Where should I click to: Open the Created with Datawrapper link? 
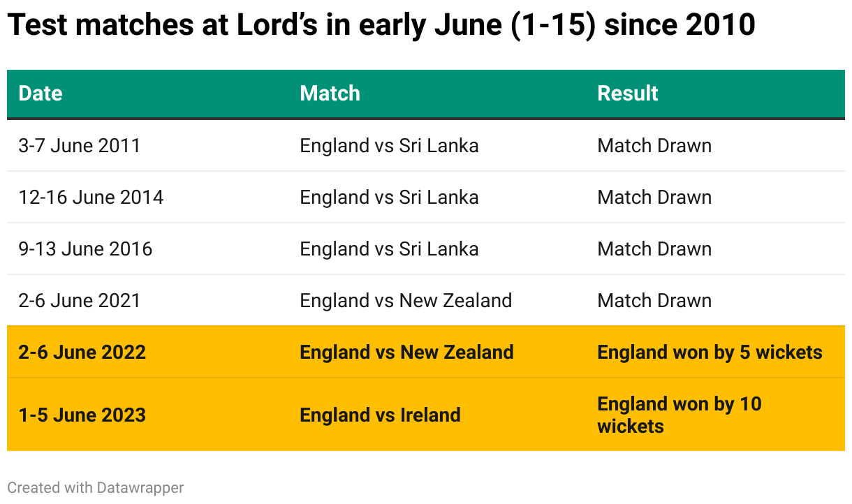point(96,487)
